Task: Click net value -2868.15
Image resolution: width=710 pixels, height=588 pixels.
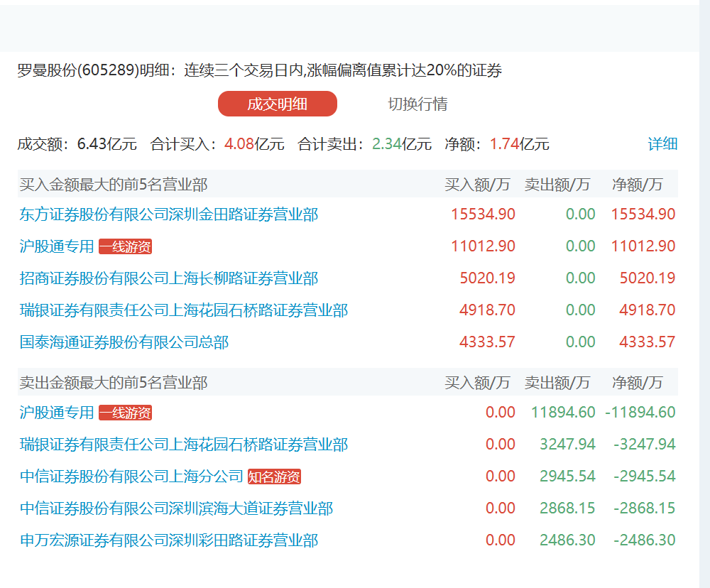Action: point(645,508)
